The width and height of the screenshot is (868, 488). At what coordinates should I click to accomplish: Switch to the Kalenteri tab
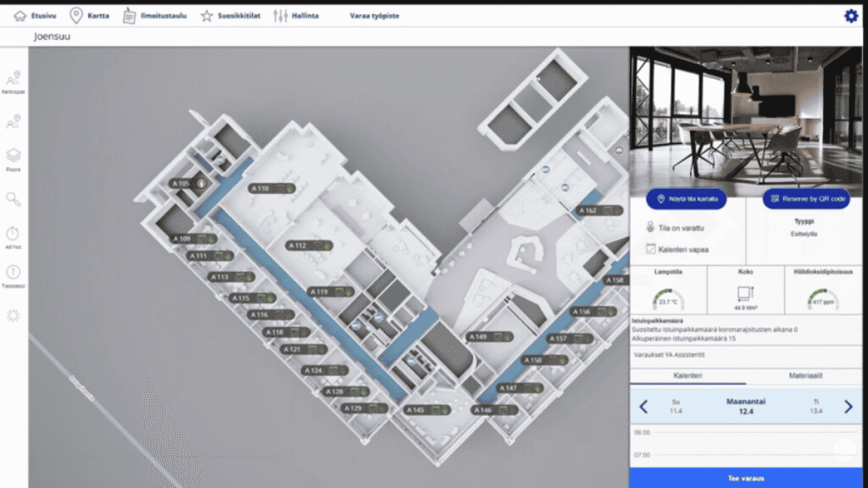coord(687,375)
